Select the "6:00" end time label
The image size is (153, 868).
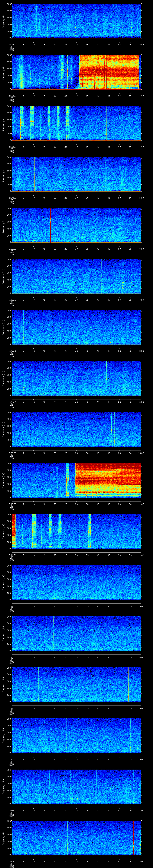click(141, 249)
